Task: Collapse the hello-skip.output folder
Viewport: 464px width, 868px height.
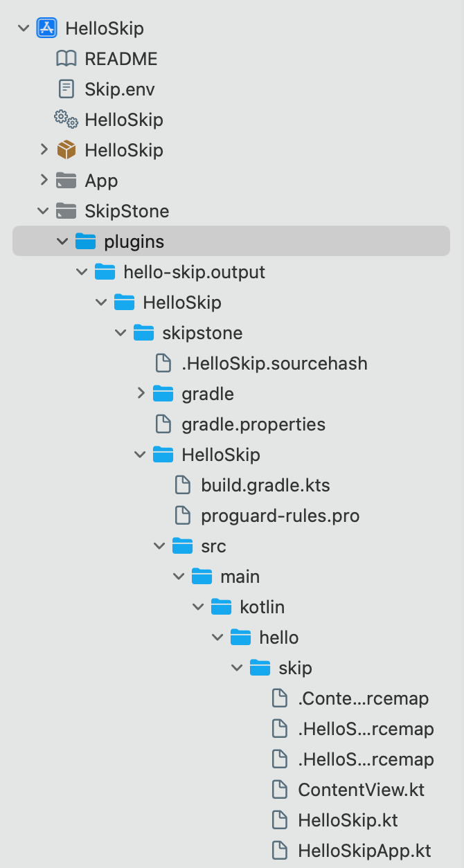Action: [x=82, y=272]
